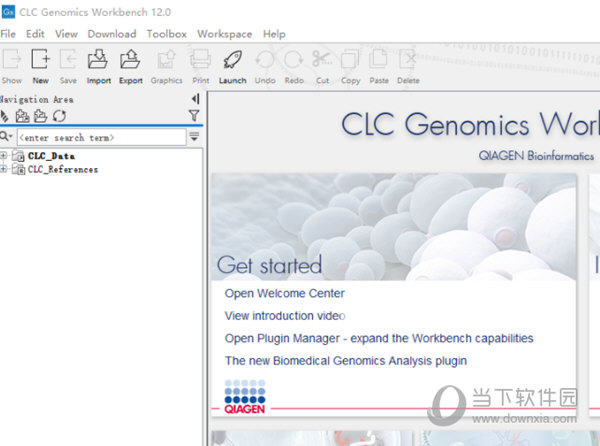Open the Edit menu

point(35,34)
